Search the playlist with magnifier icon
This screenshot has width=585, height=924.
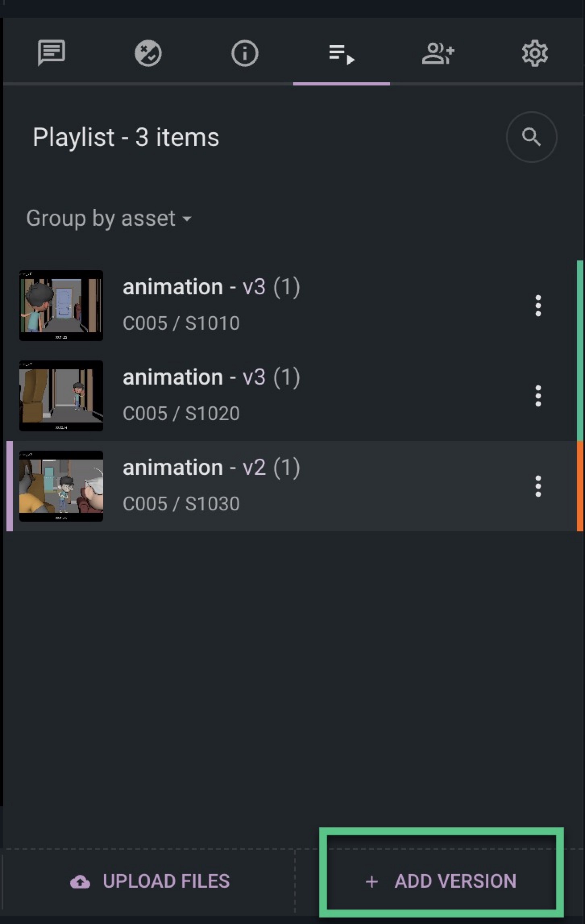(531, 137)
